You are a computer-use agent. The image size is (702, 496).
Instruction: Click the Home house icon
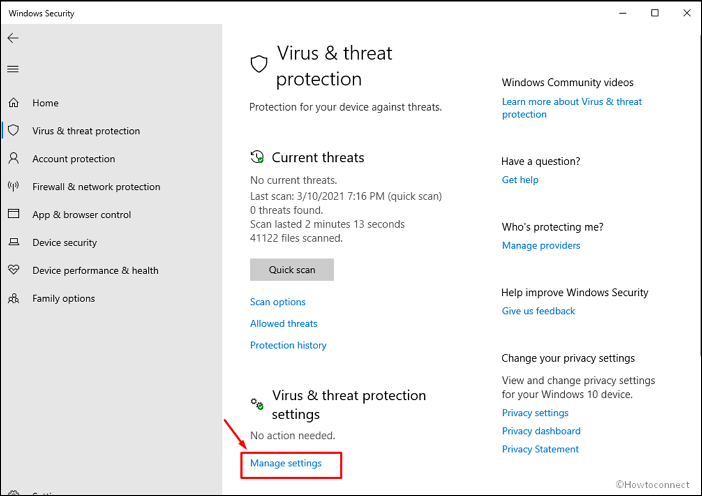pyautogui.click(x=14, y=103)
